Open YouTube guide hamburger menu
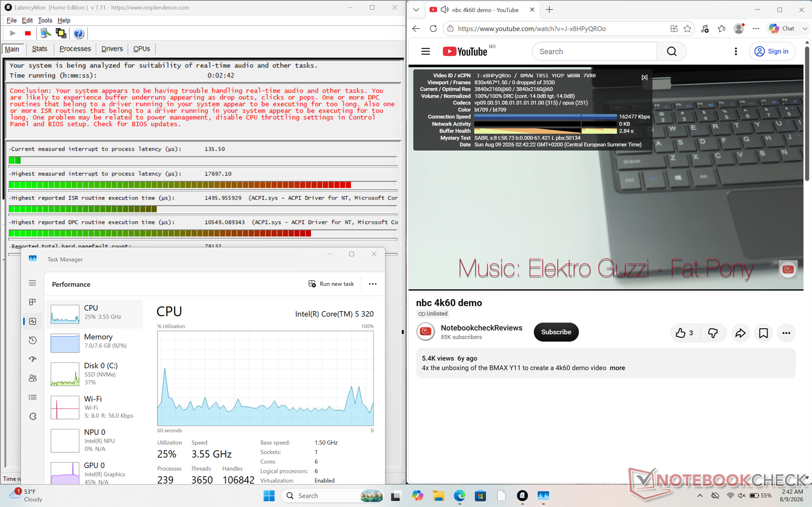812x507 pixels. [426, 51]
